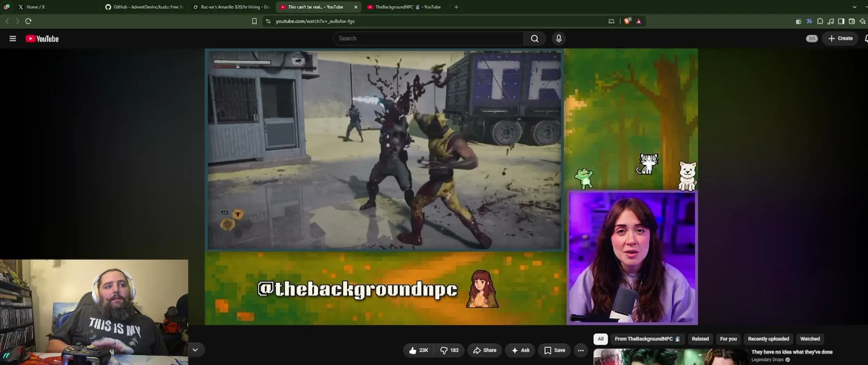Share the video
The width and height of the screenshot is (868, 365).
click(485, 350)
